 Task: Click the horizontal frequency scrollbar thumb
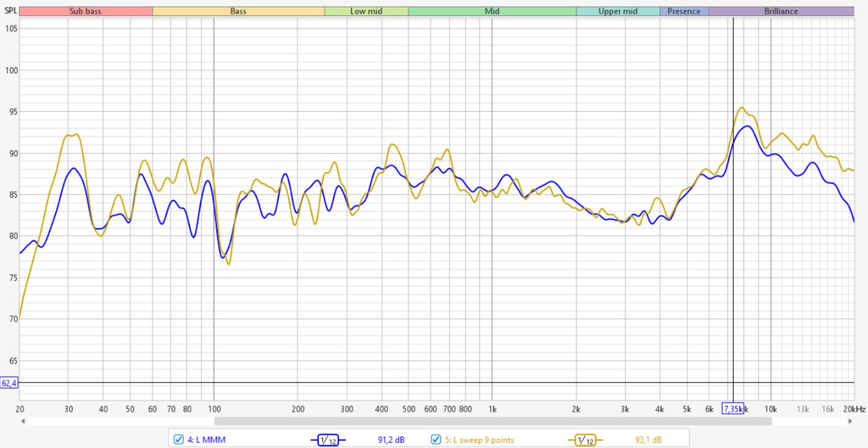point(493,421)
